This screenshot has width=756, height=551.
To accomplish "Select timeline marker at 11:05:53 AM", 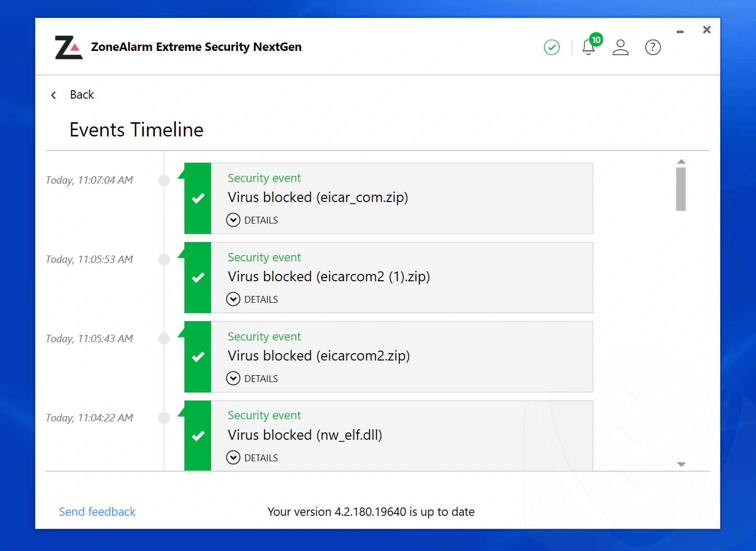I will pyautogui.click(x=164, y=260).
